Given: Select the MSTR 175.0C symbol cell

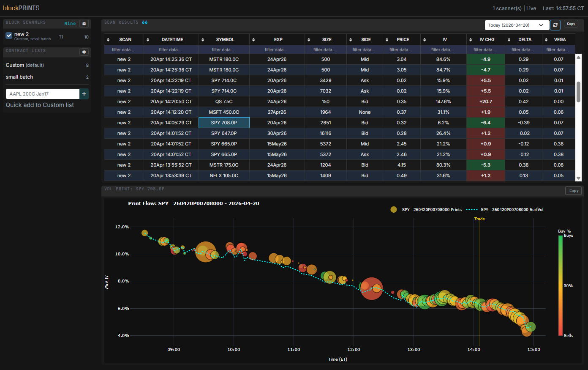Looking at the screenshot, I should click(x=224, y=165).
